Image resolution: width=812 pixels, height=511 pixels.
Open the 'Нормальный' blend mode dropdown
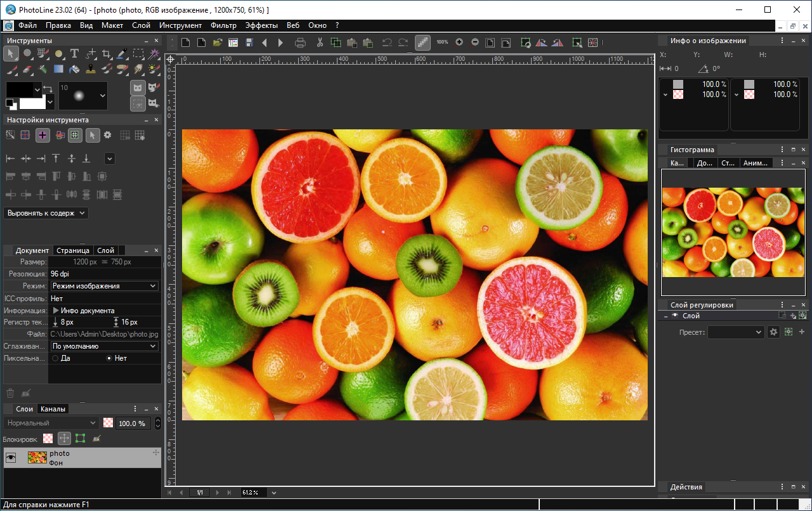point(51,423)
